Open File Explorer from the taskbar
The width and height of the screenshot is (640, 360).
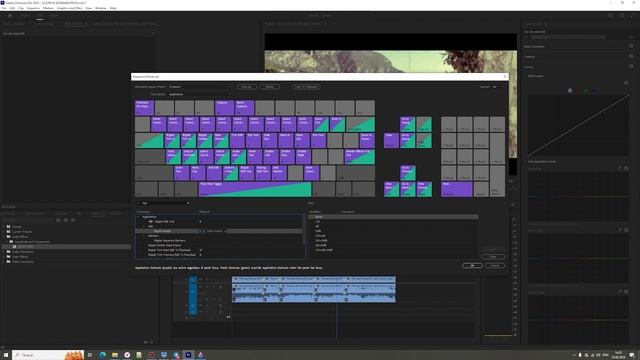click(x=115, y=355)
